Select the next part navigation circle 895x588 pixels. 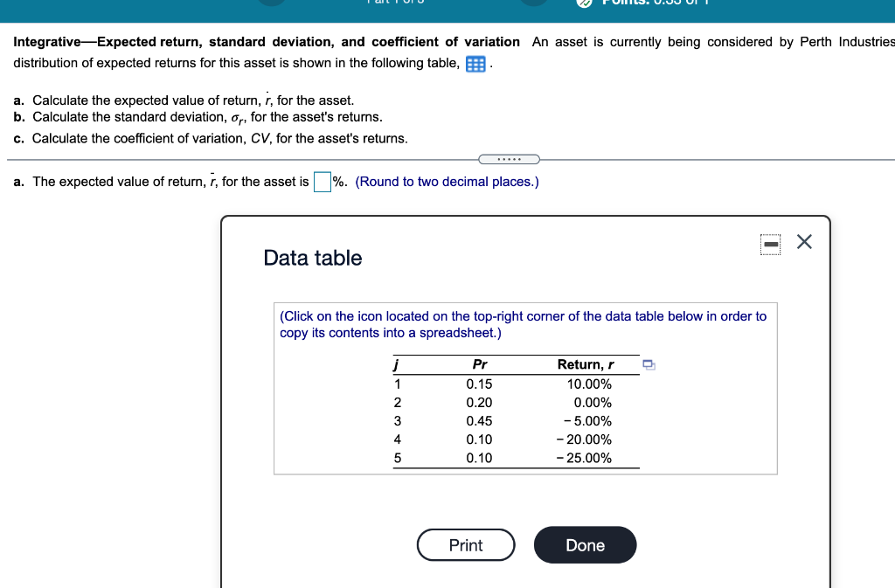(532, 3)
